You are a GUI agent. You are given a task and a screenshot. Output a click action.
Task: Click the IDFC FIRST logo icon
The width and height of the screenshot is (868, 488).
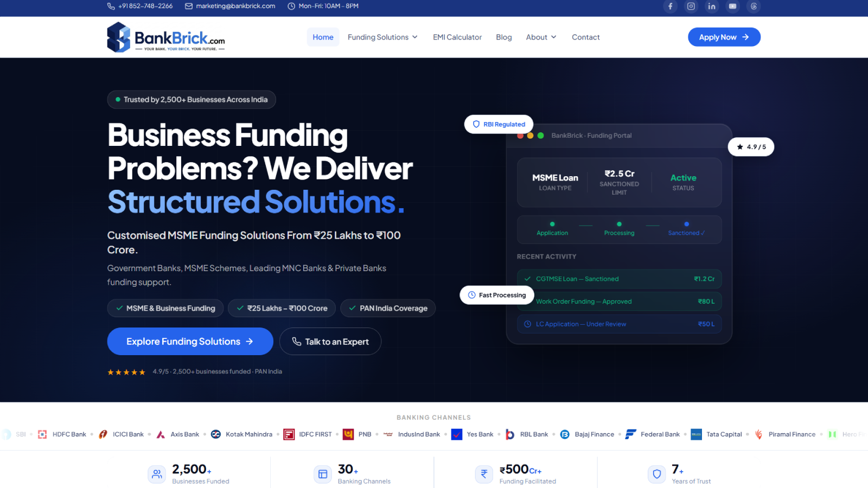point(289,434)
